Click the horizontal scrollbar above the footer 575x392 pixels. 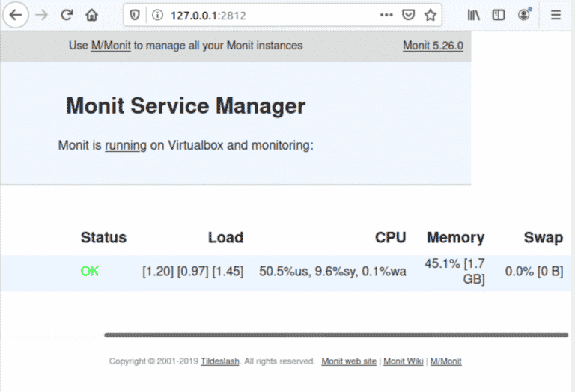pos(335,335)
